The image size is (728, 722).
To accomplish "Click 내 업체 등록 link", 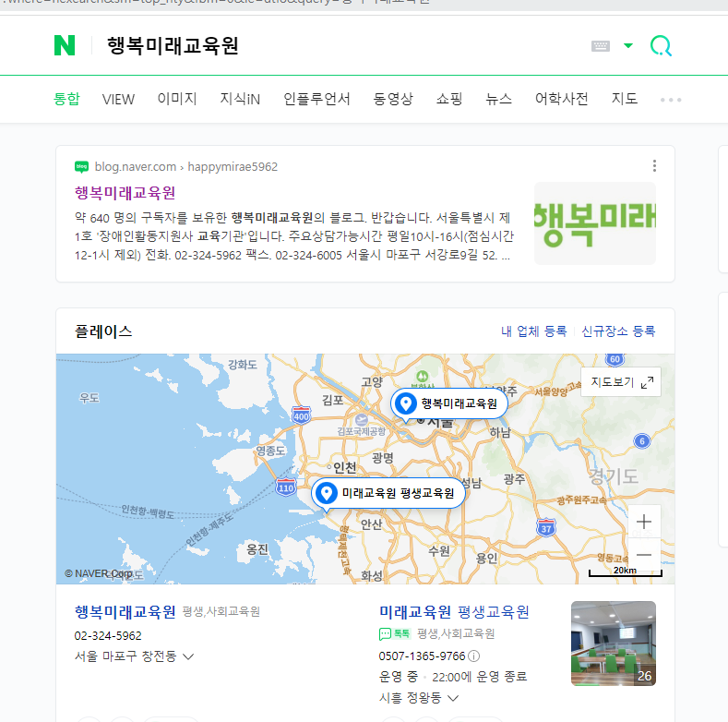I will point(534,331).
